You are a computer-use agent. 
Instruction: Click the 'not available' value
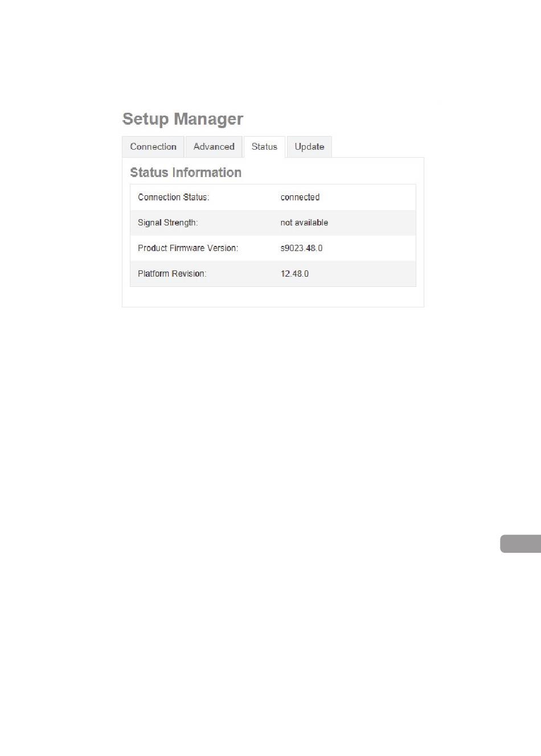click(304, 223)
